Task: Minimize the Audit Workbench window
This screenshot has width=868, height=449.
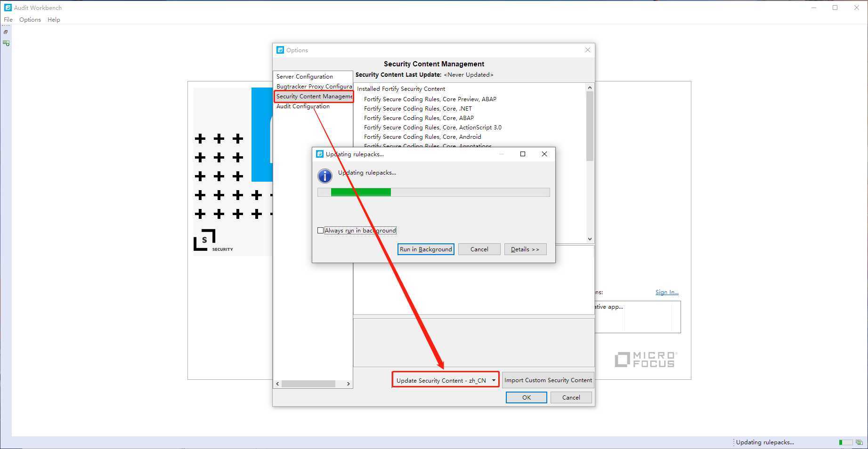Action: (813, 8)
